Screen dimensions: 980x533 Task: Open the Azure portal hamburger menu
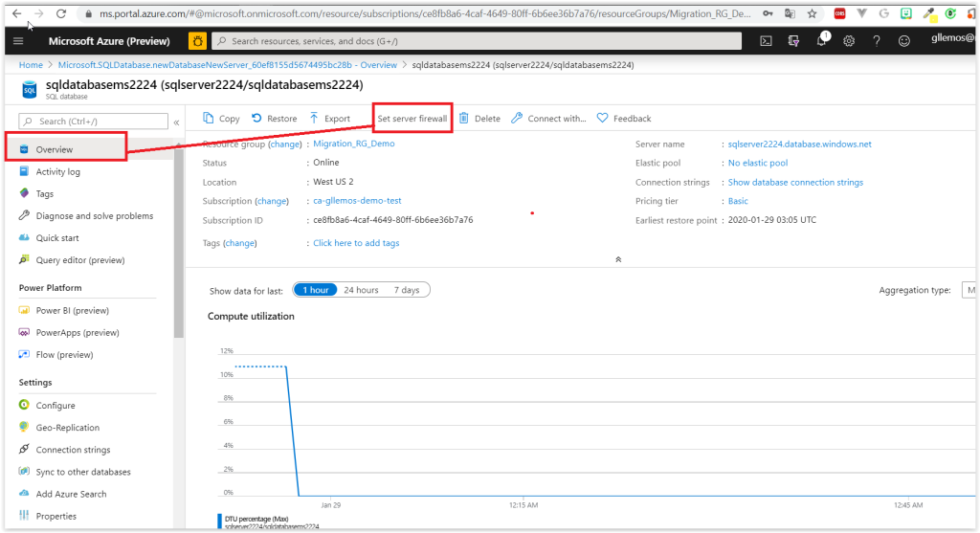18,41
